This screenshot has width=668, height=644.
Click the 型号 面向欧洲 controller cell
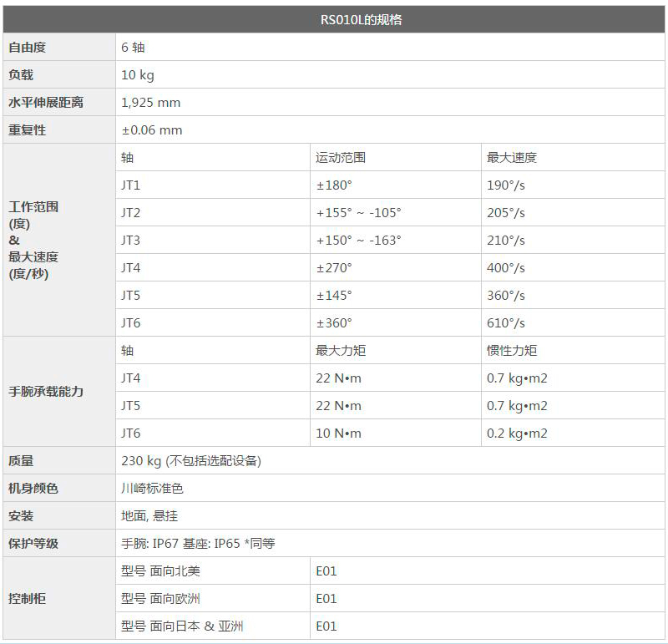pos(161,598)
